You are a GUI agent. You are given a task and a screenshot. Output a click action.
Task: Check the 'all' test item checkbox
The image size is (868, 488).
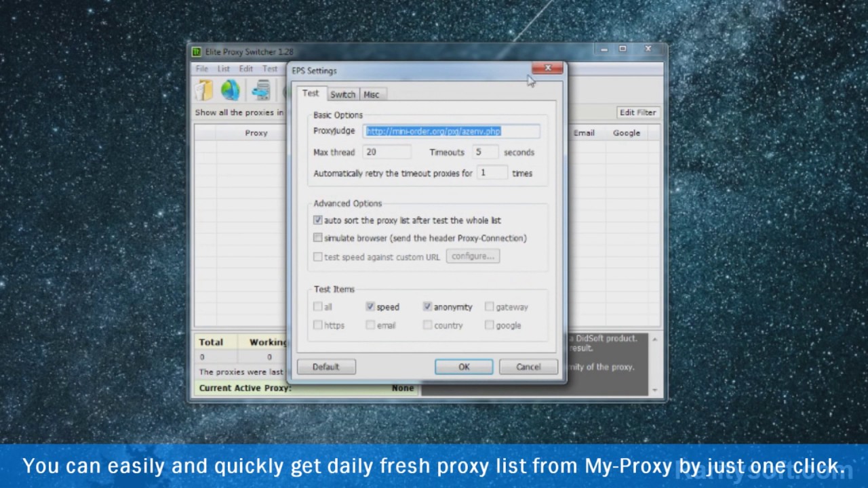click(x=317, y=307)
